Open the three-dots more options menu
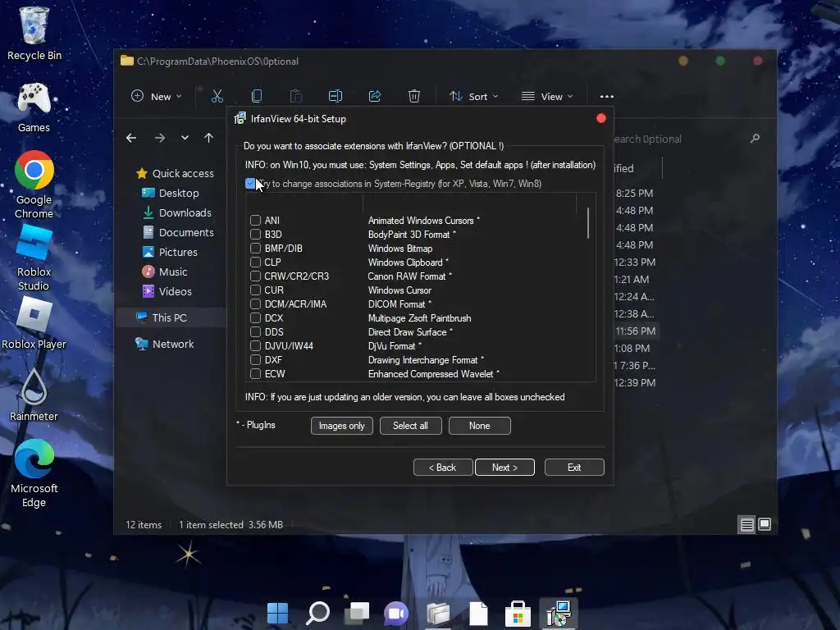 coord(607,97)
